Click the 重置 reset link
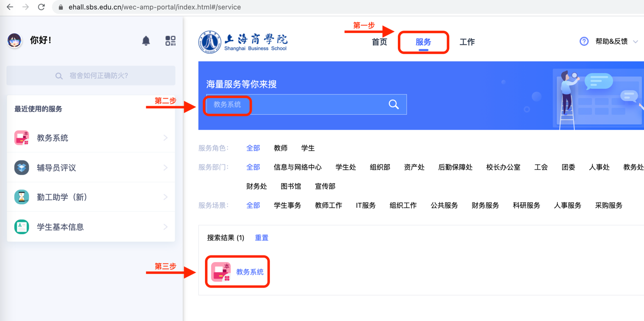Viewport: 644px width, 321px height. pyautogui.click(x=261, y=238)
